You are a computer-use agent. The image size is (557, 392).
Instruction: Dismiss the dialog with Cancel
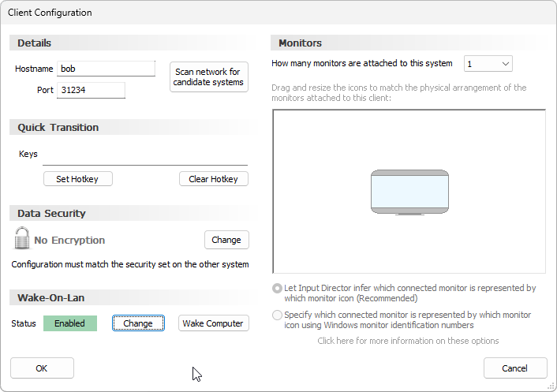pos(515,368)
